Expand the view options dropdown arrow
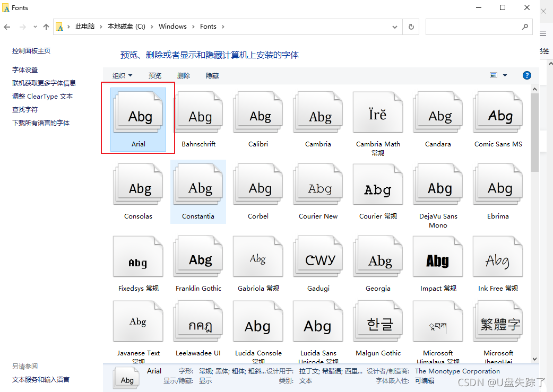Viewport: 553px width, 392px height. pos(505,75)
